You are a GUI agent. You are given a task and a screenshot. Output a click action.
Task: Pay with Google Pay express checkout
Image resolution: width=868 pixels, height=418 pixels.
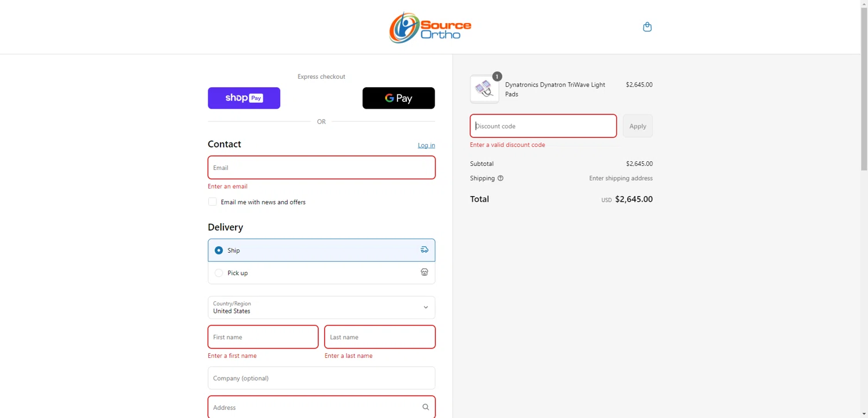pos(399,98)
